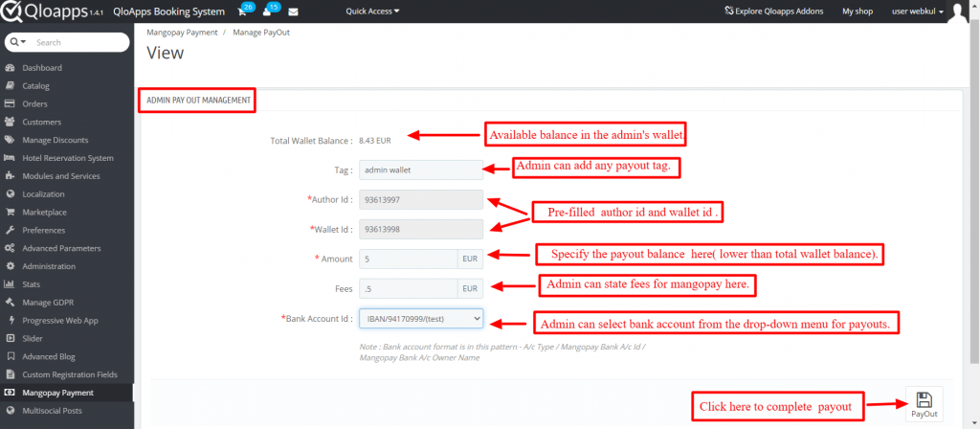The width and height of the screenshot is (980, 429).
Task: Click the Tag input field
Action: [421, 170]
